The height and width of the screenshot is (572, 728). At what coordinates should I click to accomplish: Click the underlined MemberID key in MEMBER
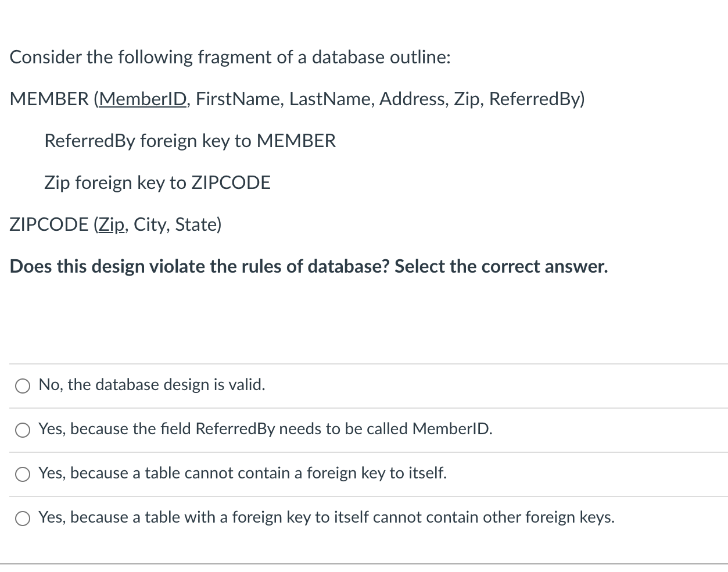point(143,99)
